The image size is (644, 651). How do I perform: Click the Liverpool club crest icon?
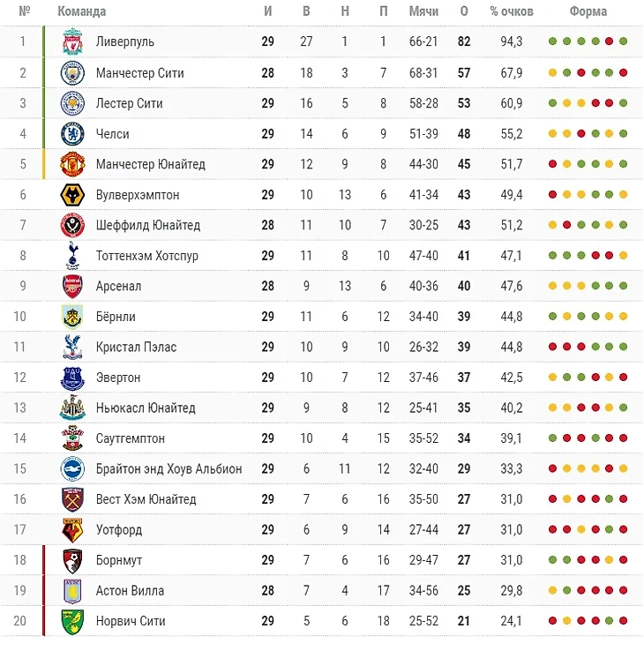(71, 41)
